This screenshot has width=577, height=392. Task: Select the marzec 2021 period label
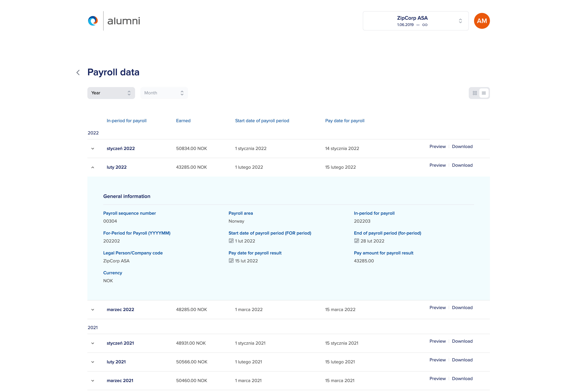pyautogui.click(x=120, y=380)
